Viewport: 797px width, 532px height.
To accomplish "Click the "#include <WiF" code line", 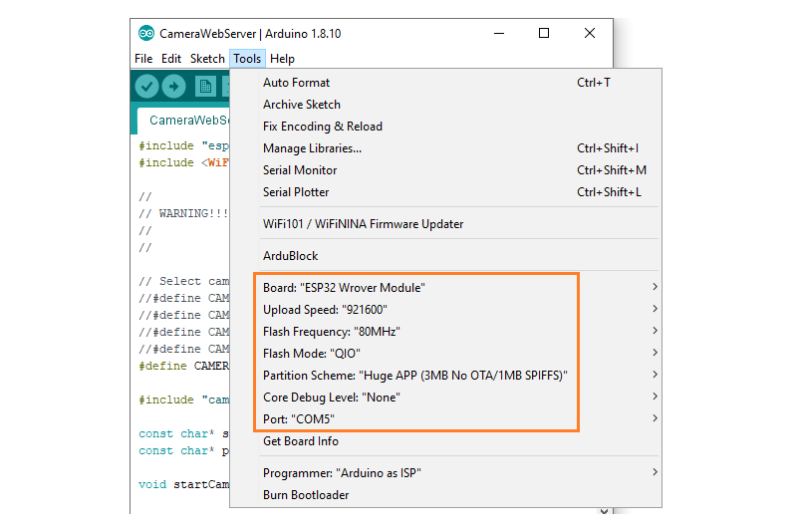I will point(183,162).
